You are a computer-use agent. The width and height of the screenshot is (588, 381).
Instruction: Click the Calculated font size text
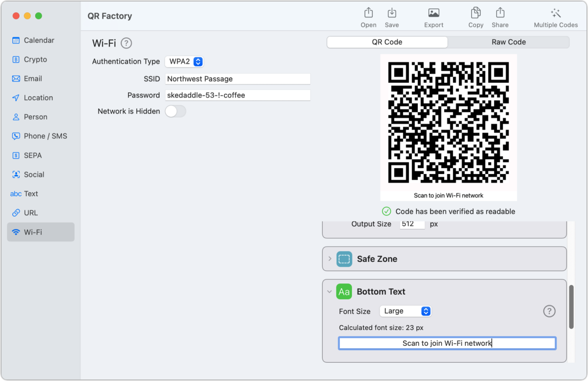tap(381, 328)
